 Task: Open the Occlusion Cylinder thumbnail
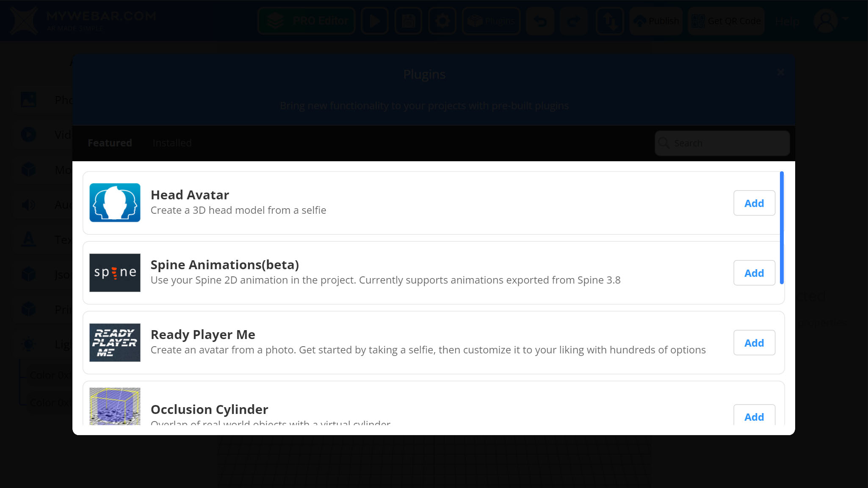point(115,406)
